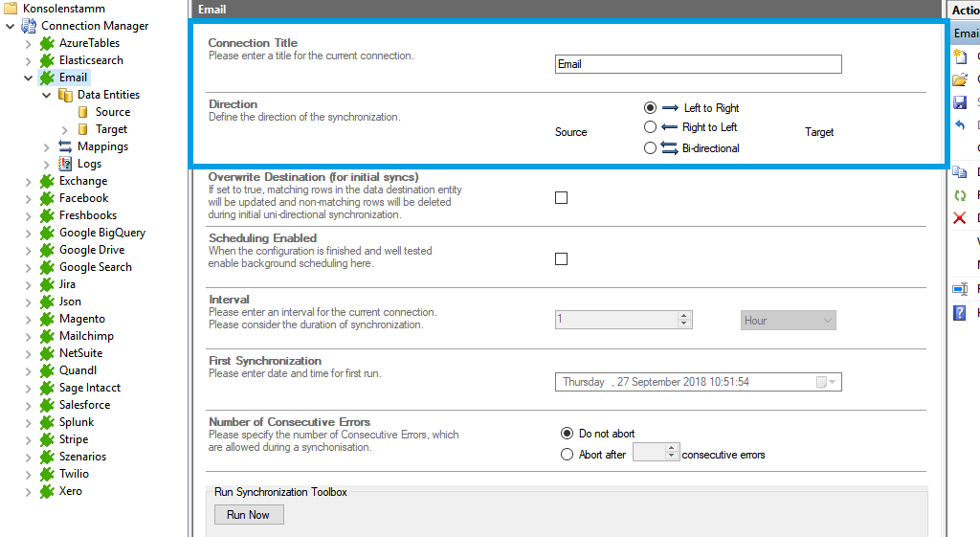Tick the Scheduling Enabled checkbox

[562, 259]
